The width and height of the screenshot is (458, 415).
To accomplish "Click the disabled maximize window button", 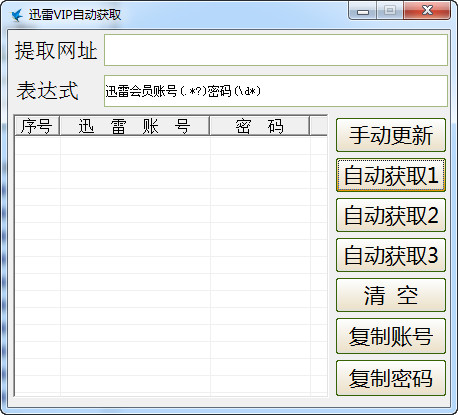I will click(390, 11).
